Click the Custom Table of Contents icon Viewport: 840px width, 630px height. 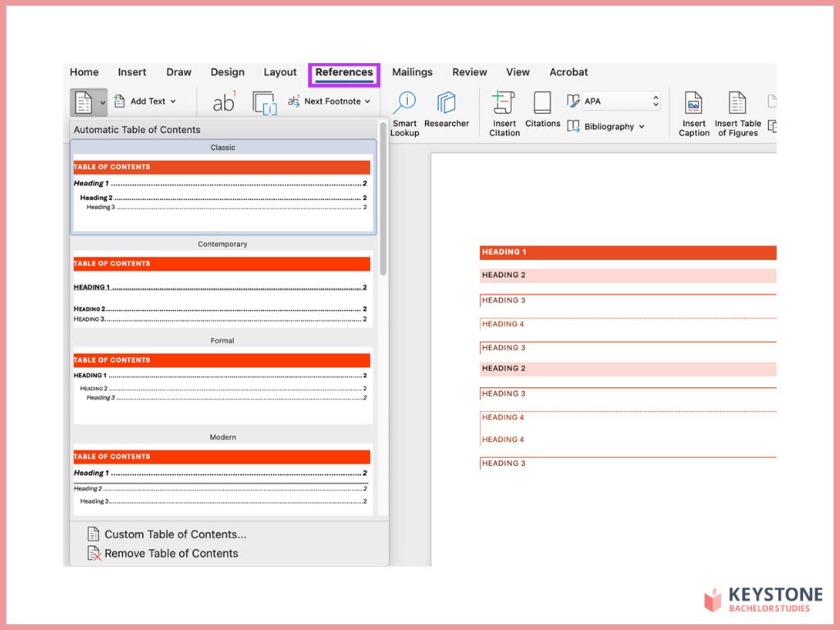(94, 534)
